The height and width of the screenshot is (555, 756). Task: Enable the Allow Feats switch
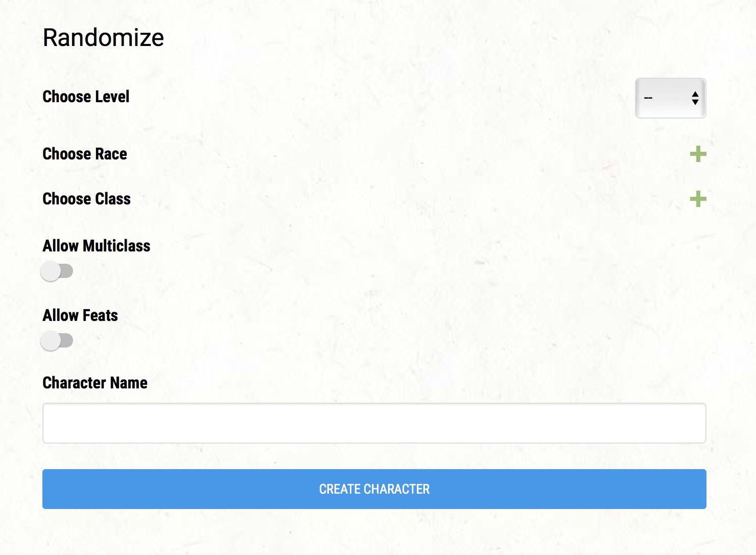coord(57,340)
